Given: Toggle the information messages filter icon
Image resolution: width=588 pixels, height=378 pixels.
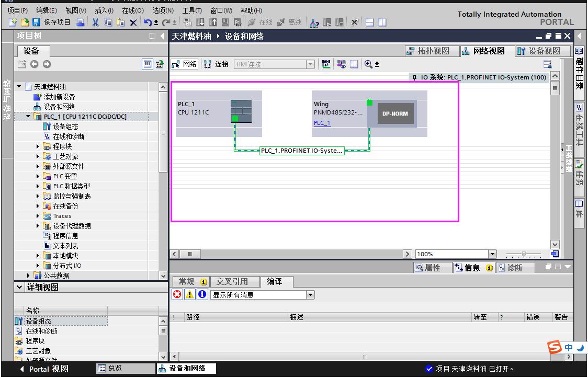Looking at the screenshot, I should click(202, 295).
